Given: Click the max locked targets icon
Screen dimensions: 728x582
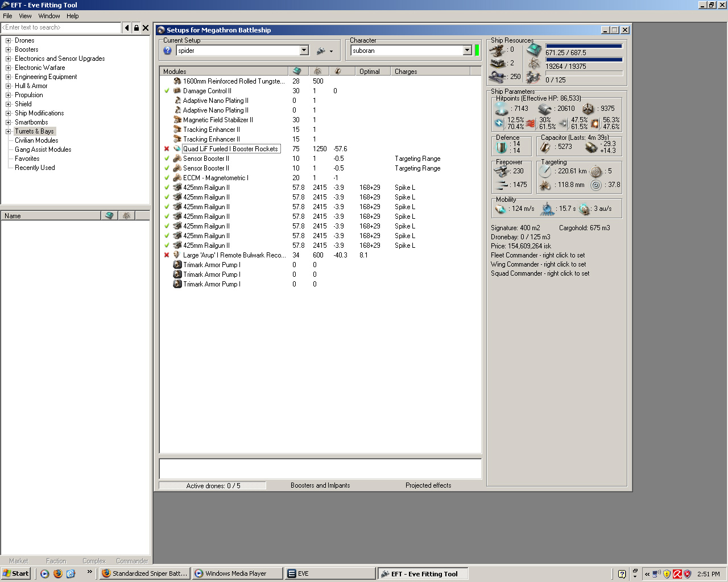Looking at the screenshot, I should point(596,171).
